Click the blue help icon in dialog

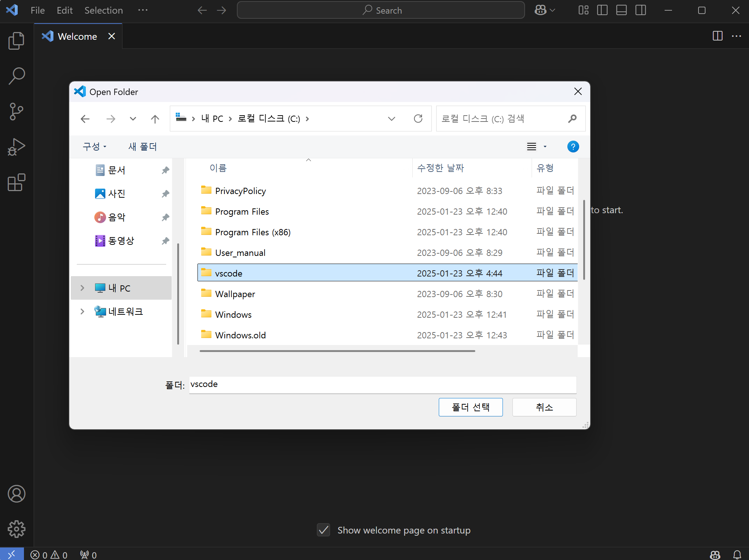pyautogui.click(x=573, y=147)
